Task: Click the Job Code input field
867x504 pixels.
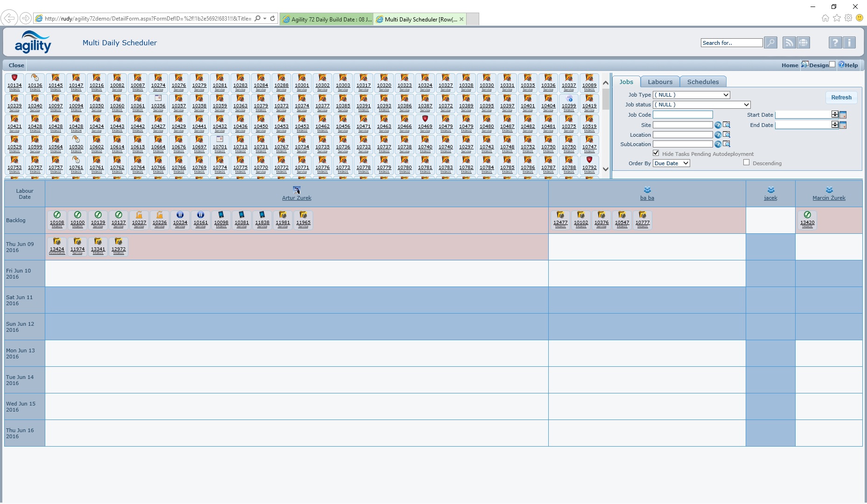Action: pyautogui.click(x=682, y=115)
